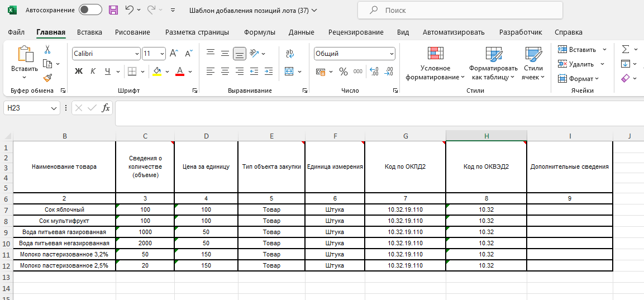Expand Форматировать как таблицу menu
This screenshot has height=300, width=644.
click(x=493, y=64)
